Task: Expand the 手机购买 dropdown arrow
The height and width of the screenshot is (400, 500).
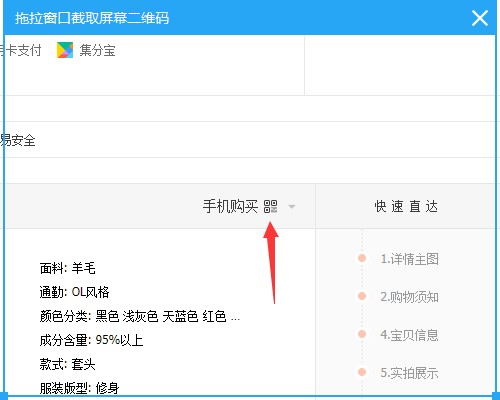Action: pyautogui.click(x=292, y=207)
